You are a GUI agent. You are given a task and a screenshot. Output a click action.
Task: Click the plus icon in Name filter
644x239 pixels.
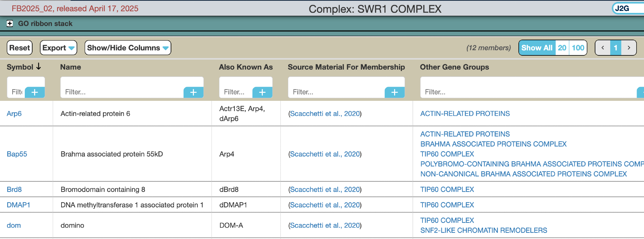pyautogui.click(x=194, y=92)
